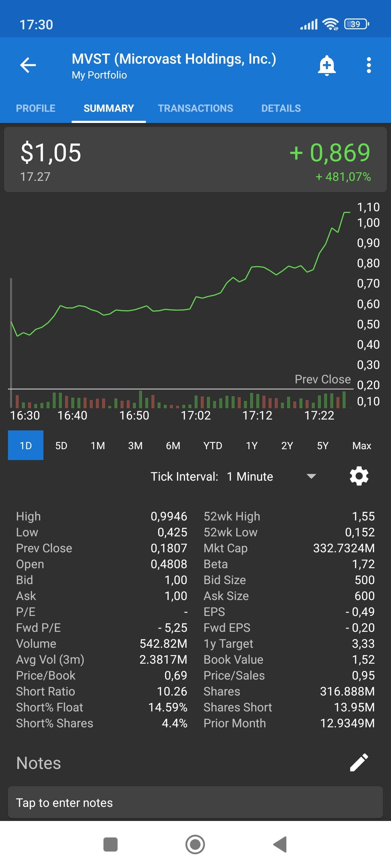Tap the status bar clock 17:30
391x868 pixels.
click(36, 25)
